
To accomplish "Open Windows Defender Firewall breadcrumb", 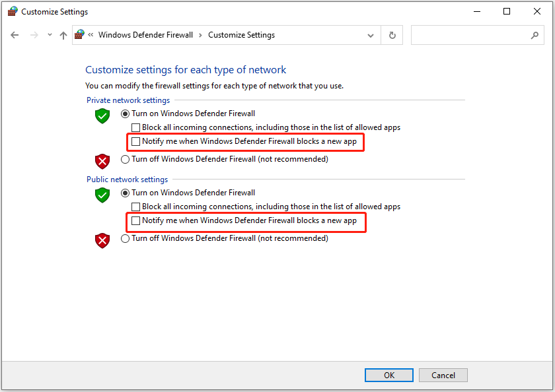I will pyautogui.click(x=145, y=35).
